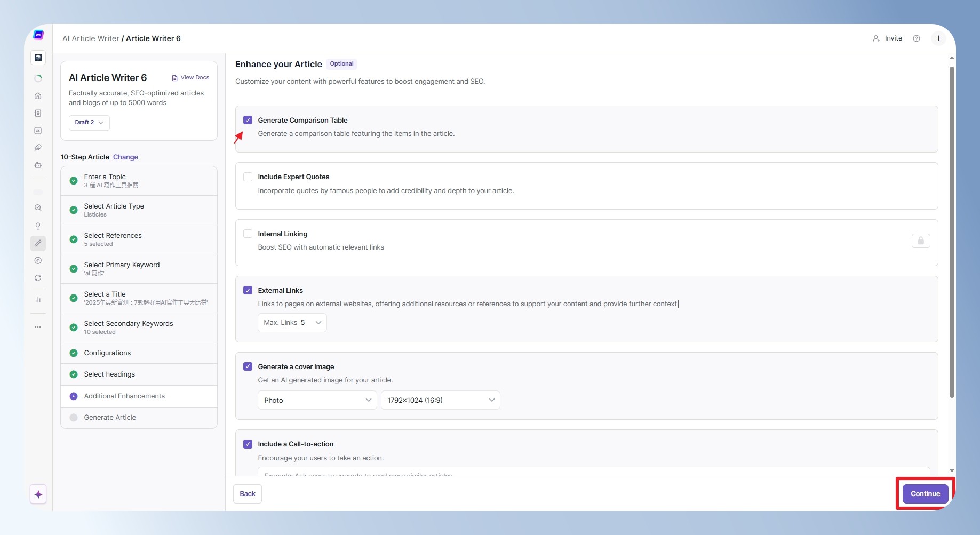Image resolution: width=980 pixels, height=535 pixels.
Task: Click 'Generate Comparison Table' label text
Action: click(302, 121)
